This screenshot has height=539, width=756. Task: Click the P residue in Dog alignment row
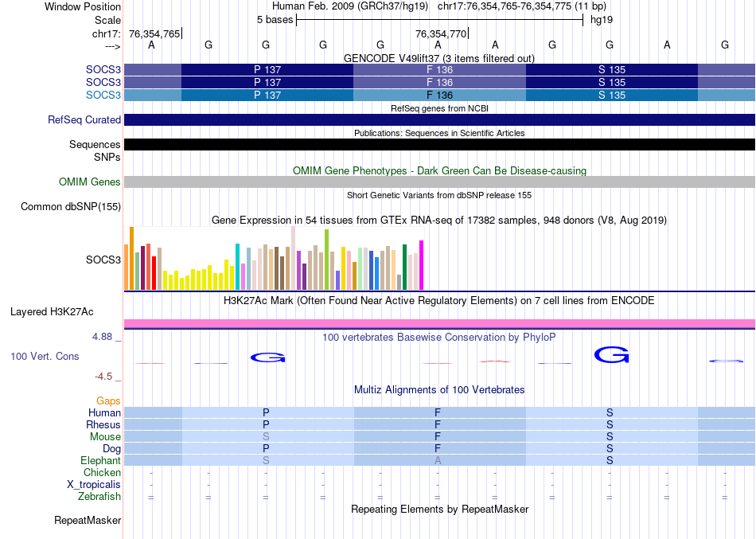tap(266, 449)
